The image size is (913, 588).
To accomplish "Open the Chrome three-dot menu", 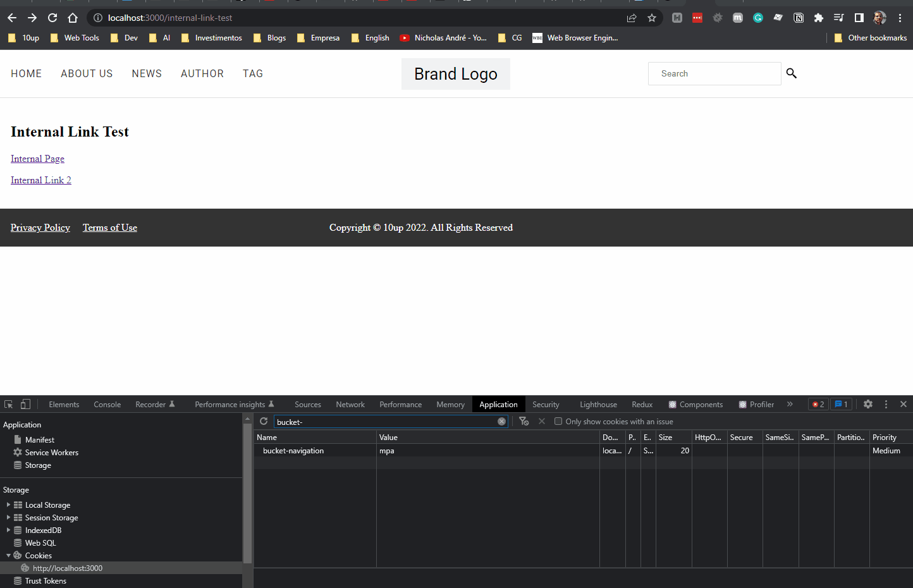I will pyautogui.click(x=900, y=18).
